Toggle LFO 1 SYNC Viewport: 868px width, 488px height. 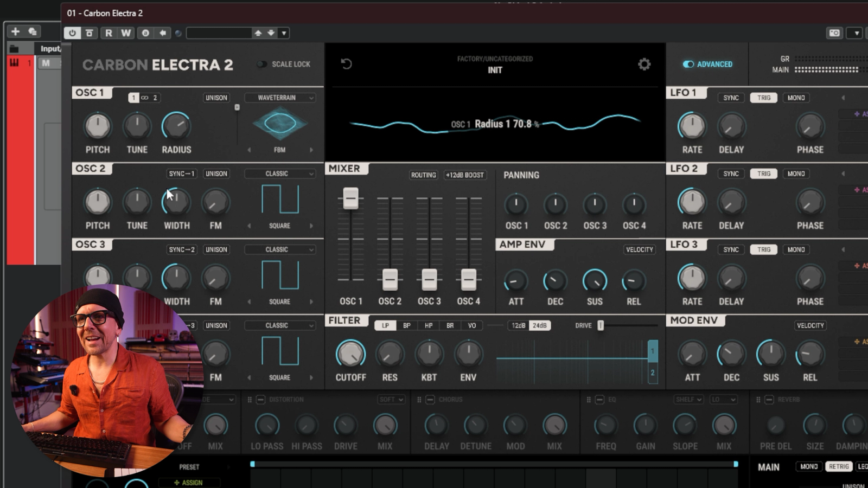pyautogui.click(x=731, y=98)
